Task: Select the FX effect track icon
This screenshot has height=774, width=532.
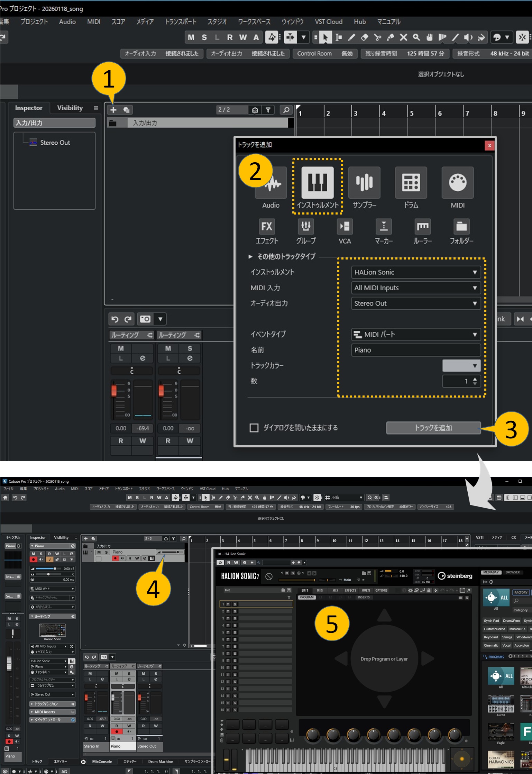Action: [266, 227]
